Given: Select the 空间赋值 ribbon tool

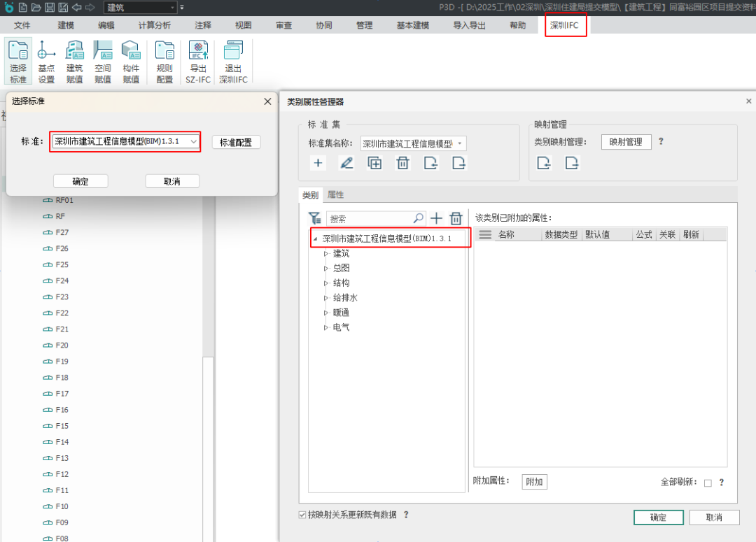Looking at the screenshot, I should pos(103,62).
